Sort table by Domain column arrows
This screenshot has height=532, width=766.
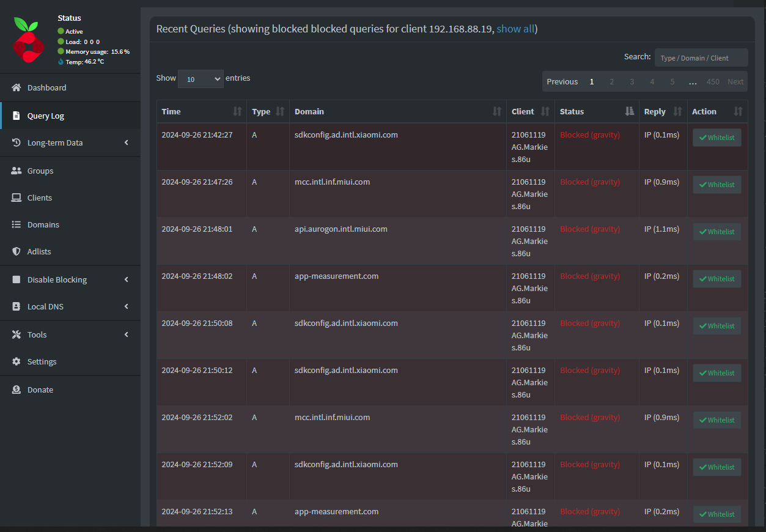tap(497, 111)
